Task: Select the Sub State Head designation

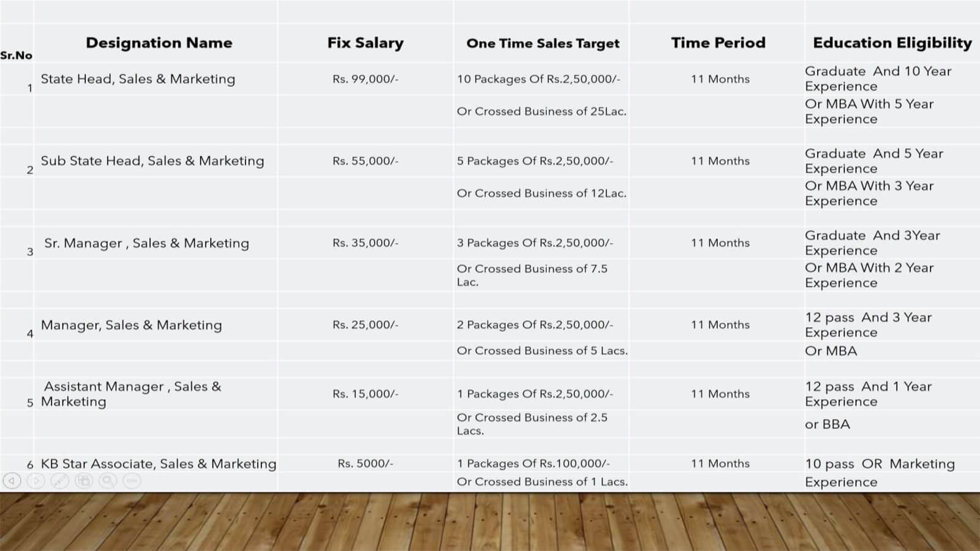Action: tap(153, 161)
